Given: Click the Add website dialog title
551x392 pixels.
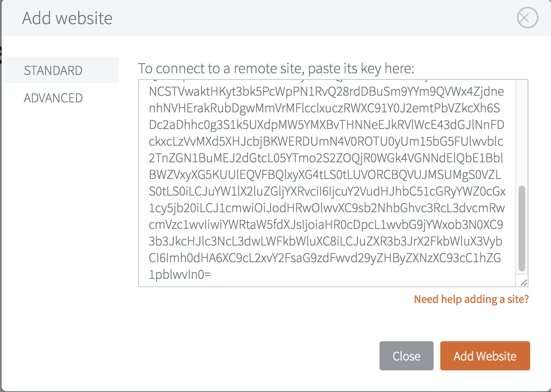Looking at the screenshot, I should click(x=67, y=18).
